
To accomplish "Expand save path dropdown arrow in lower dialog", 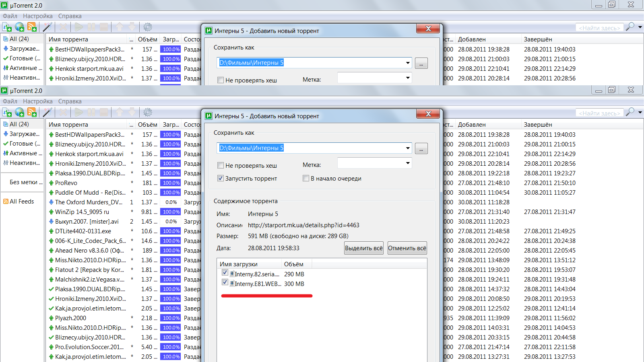I will pyautogui.click(x=408, y=148).
